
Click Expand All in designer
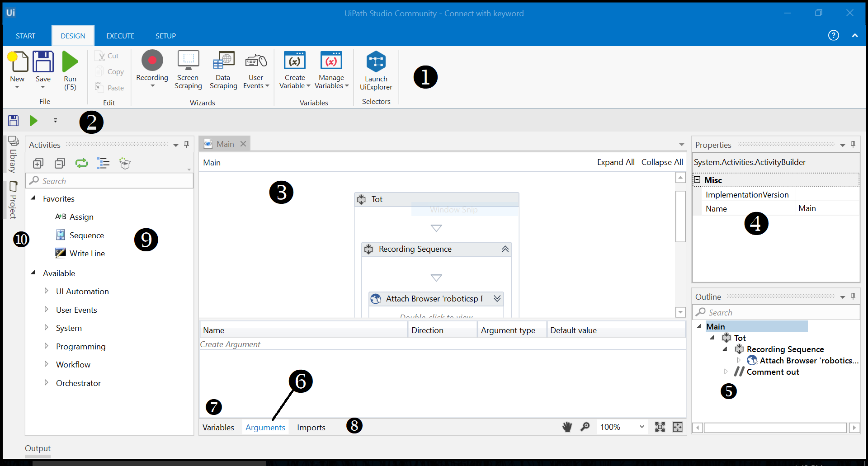tap(616, 162)
